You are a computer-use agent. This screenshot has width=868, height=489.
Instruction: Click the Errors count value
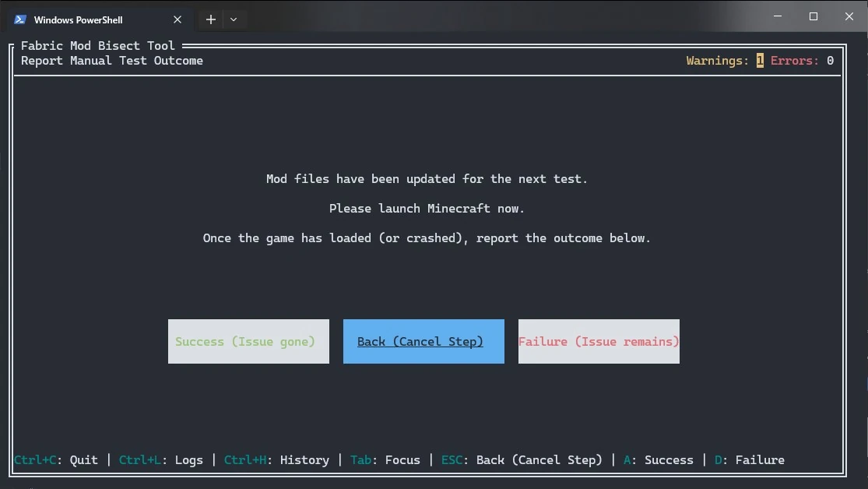(831, 61)
